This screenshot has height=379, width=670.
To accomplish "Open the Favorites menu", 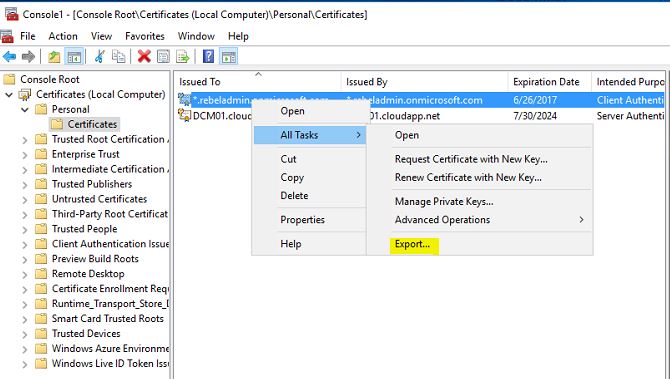I will [144, 36].
